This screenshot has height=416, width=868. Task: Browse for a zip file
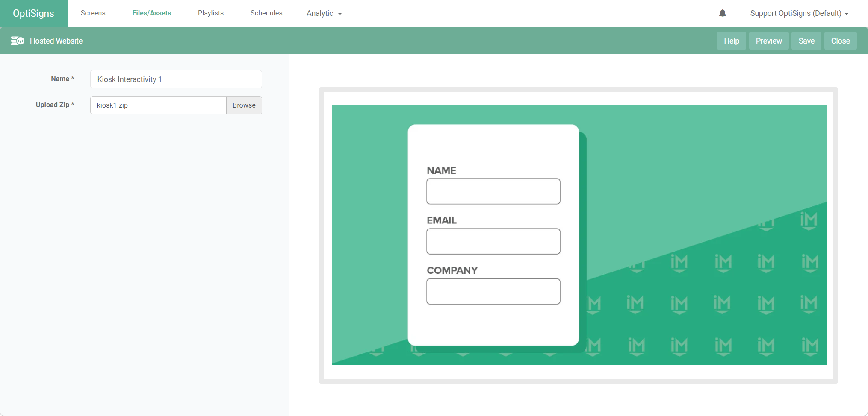[x=244, y=105]
